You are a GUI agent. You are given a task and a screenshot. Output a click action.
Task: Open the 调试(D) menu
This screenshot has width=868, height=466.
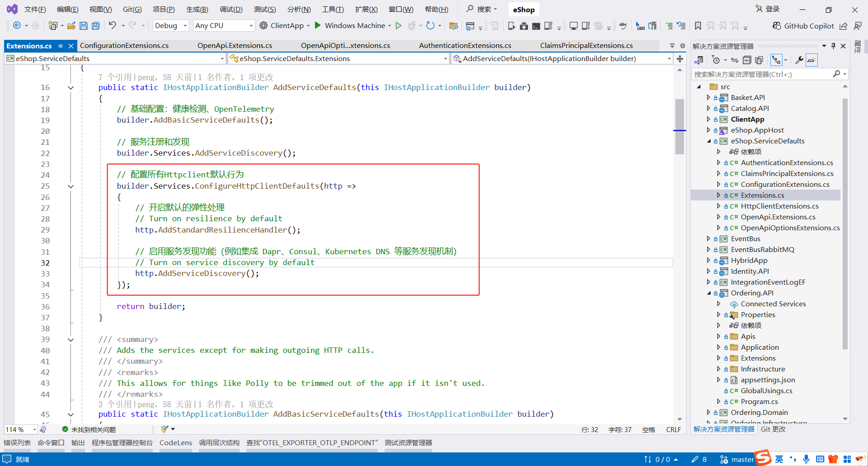(x=231, y=10)
